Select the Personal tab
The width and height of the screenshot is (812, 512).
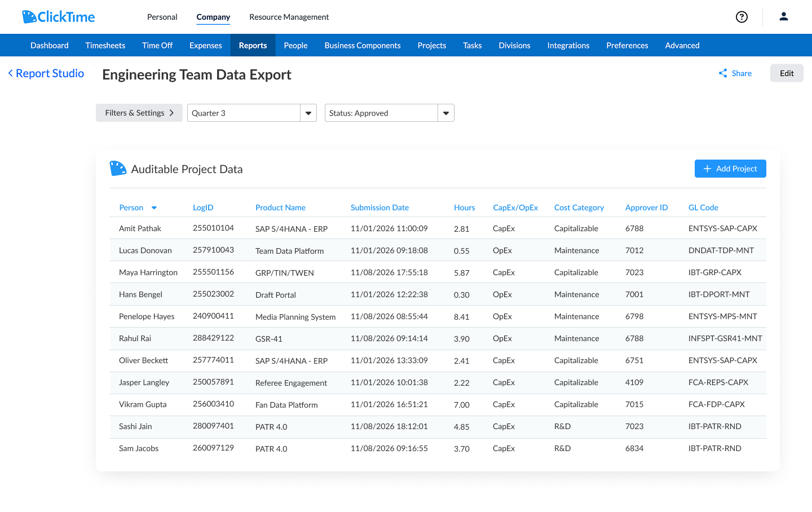pos(162,17)
